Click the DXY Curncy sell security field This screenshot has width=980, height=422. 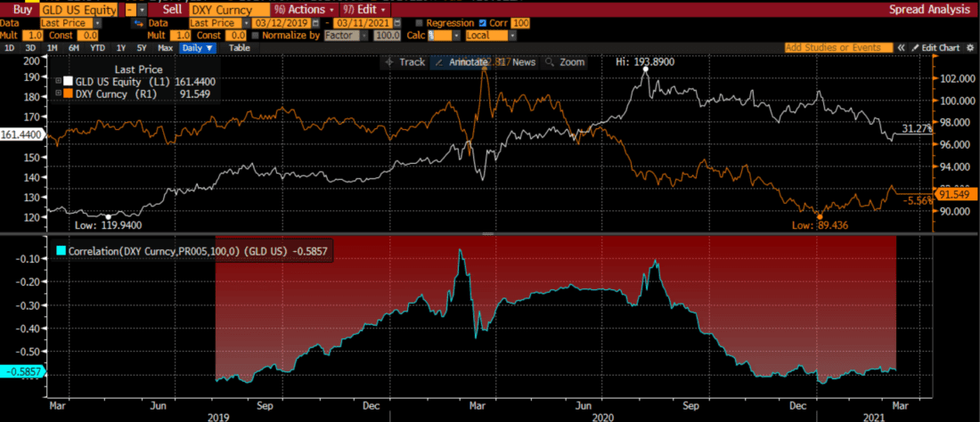[231, 10]
